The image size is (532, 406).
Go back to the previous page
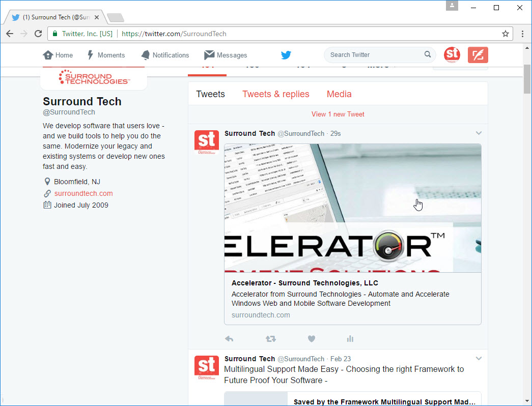pyautogui.click(x=10, y=34)
